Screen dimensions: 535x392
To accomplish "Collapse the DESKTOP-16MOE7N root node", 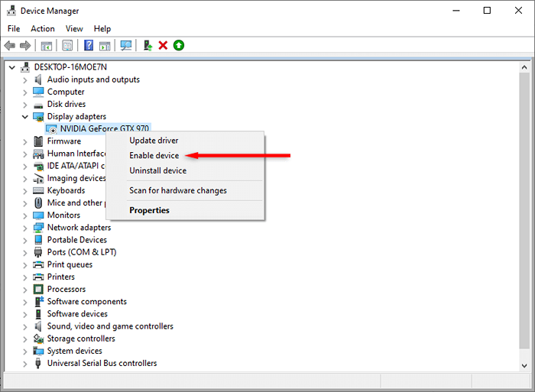I will [12, 67].
